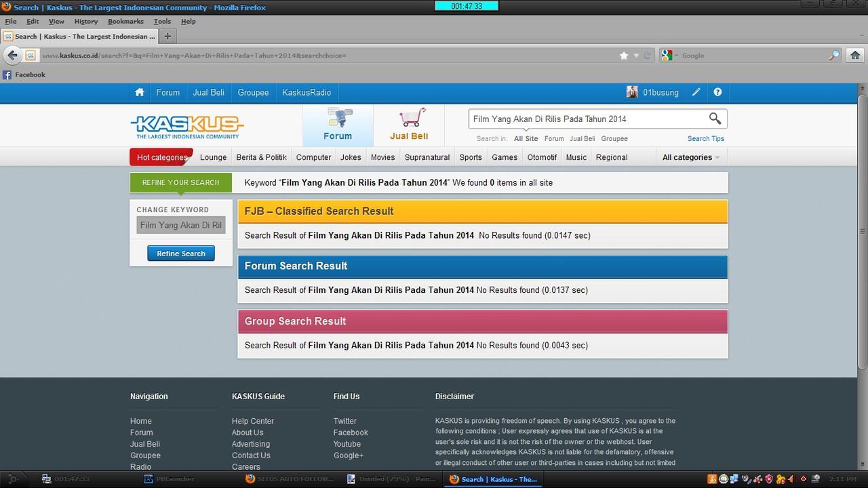
Task: Open Help Center footer link
Action: [253, 421]
